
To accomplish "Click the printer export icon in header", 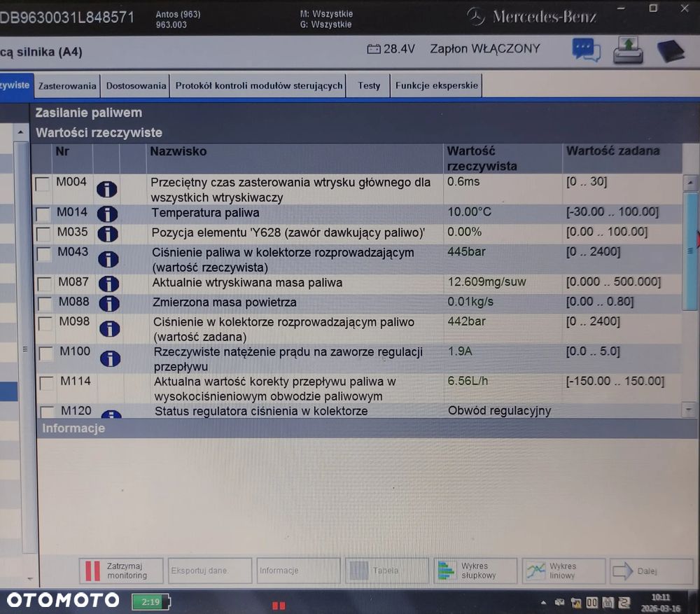I will [x=628, y=50].
